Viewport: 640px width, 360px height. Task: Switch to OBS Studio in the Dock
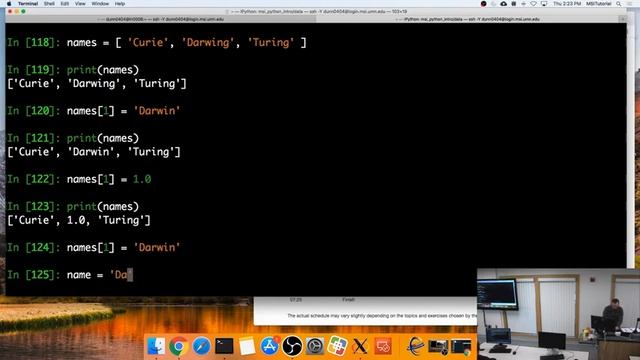click(292, 346)
